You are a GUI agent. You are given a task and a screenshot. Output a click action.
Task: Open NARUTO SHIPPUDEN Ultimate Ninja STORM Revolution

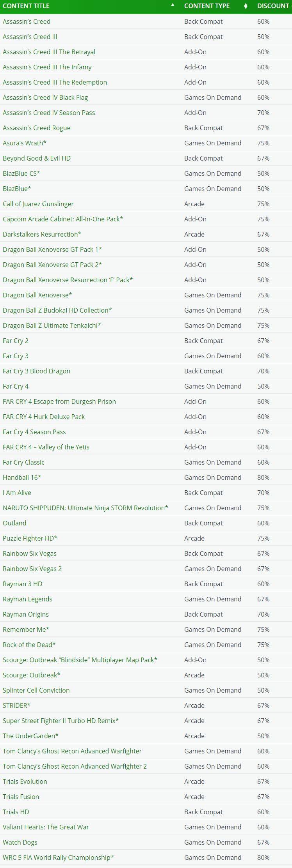point(85,508)
